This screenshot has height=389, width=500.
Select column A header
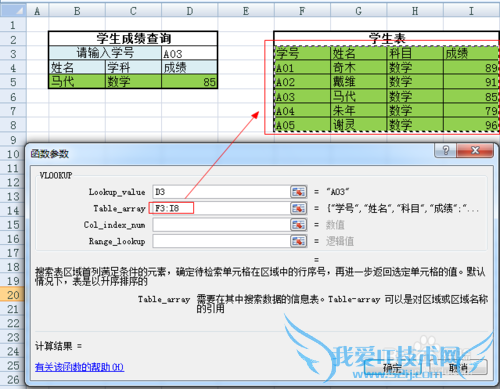point(37,11)
